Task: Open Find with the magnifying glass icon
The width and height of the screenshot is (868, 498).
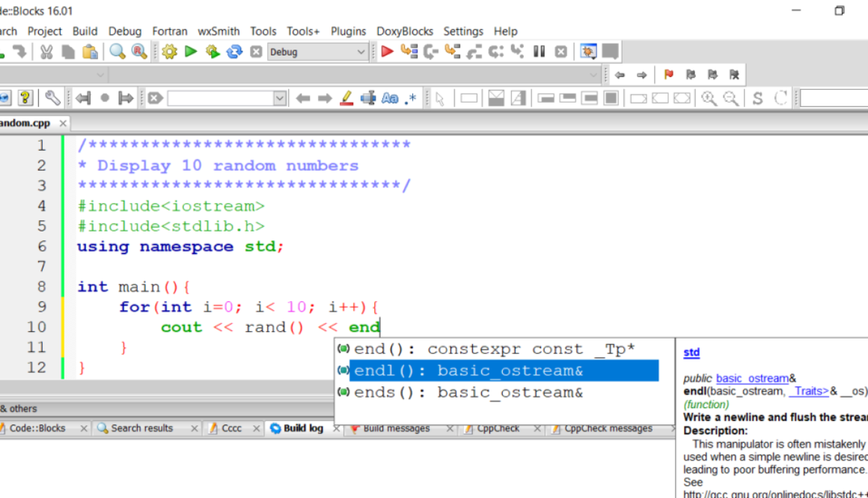Action: click(117, 52)
